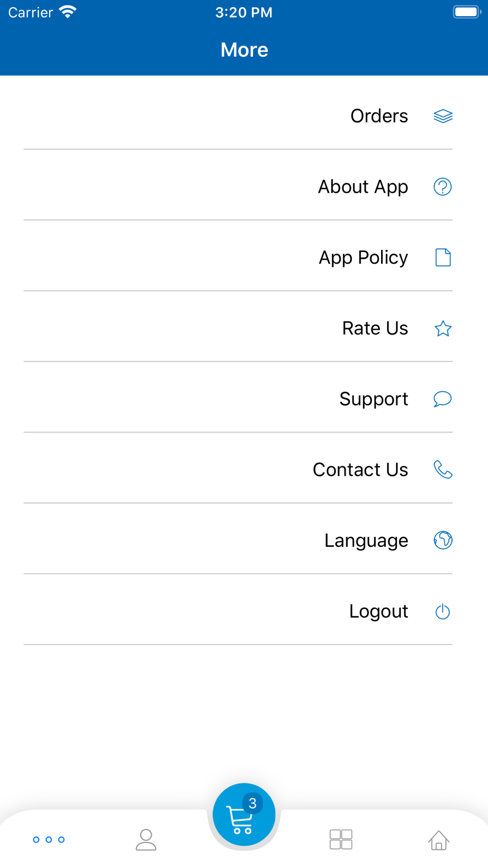
Task: Tap the Language globe icon
Action: coord(443,540)
